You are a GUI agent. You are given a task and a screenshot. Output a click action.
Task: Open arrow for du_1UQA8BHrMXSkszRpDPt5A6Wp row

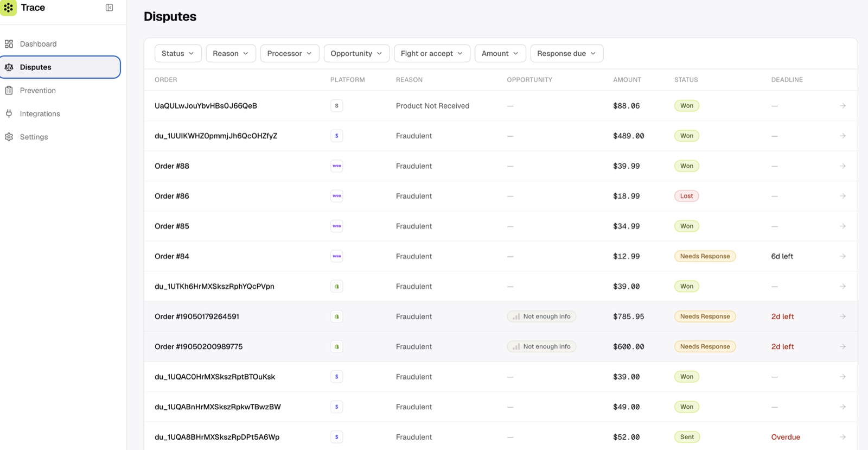tap(843, 437)
